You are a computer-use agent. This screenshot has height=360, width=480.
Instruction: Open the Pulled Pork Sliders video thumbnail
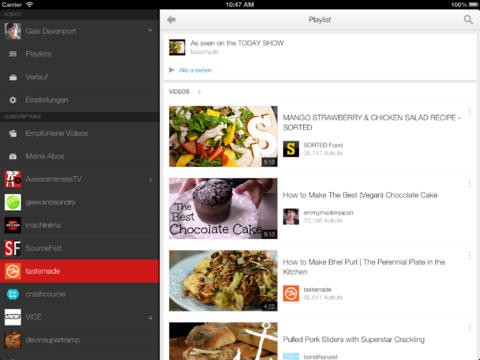tap(223, 341)
